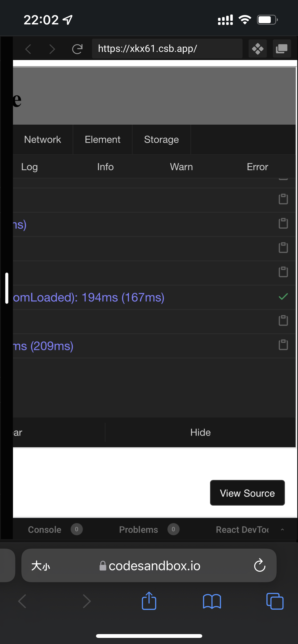Screen dimensions: 298x644
Task: Switch to the Network tab
Action: (x=43, y=139)
